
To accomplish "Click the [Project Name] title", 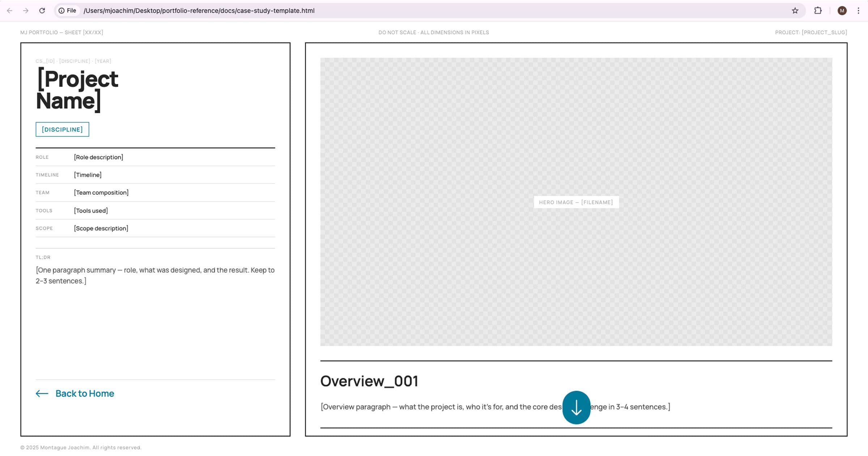I will (76, 89).
